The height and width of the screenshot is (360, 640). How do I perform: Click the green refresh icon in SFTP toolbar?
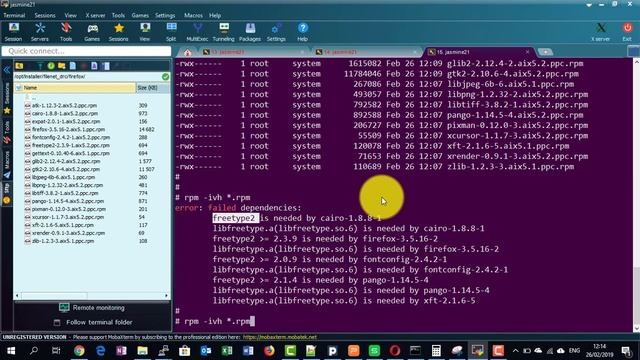point(51,66)
